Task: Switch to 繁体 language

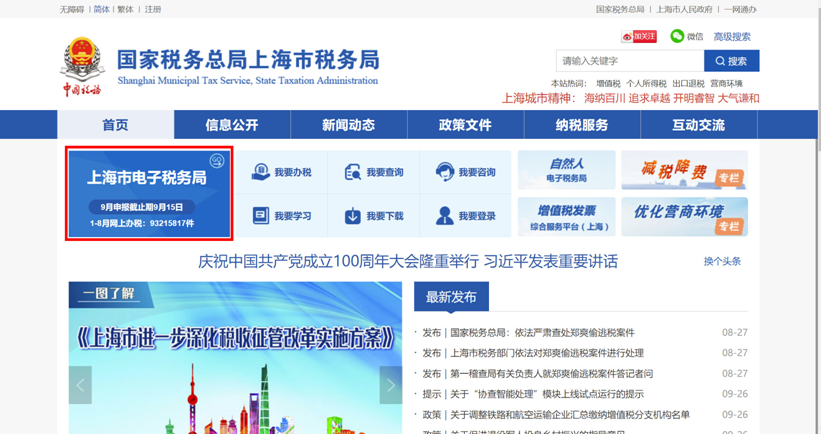Action: point(125,9)
